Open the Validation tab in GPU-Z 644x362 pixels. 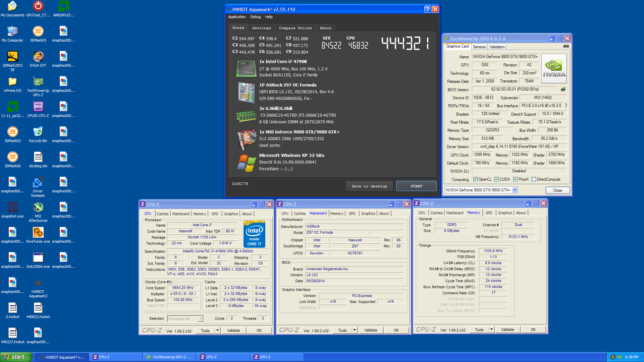tap(497, 47)
